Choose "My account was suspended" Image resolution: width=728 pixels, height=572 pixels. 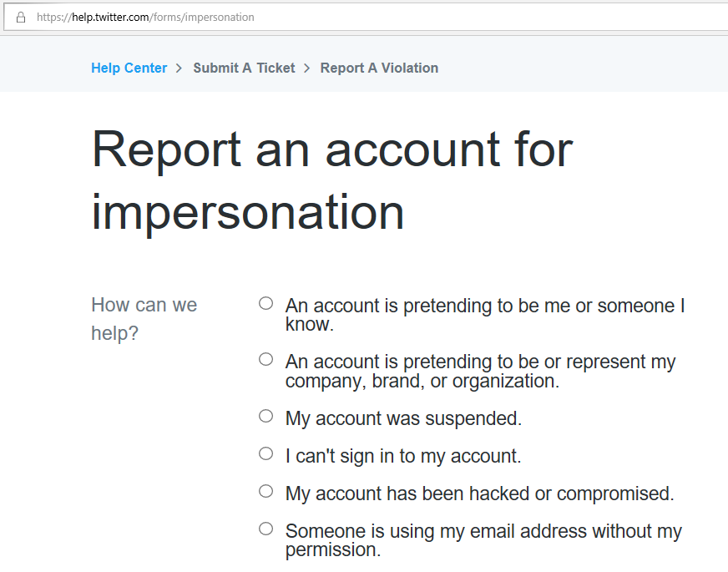[x=265, y=415]
